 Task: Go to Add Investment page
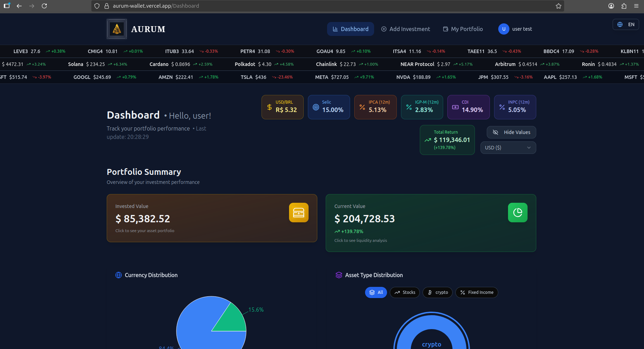coord(406,29)
